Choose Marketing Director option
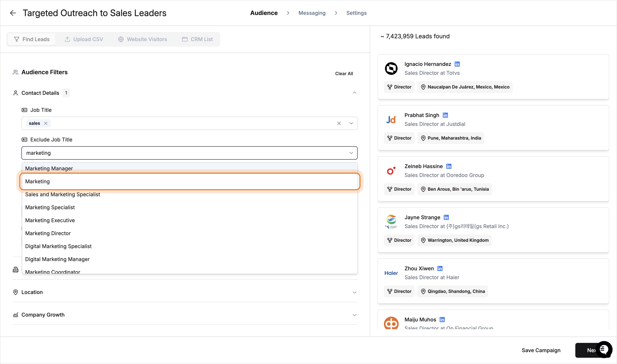Image resolution: width=617 pixels, height=364 pixels. [190, 233]
